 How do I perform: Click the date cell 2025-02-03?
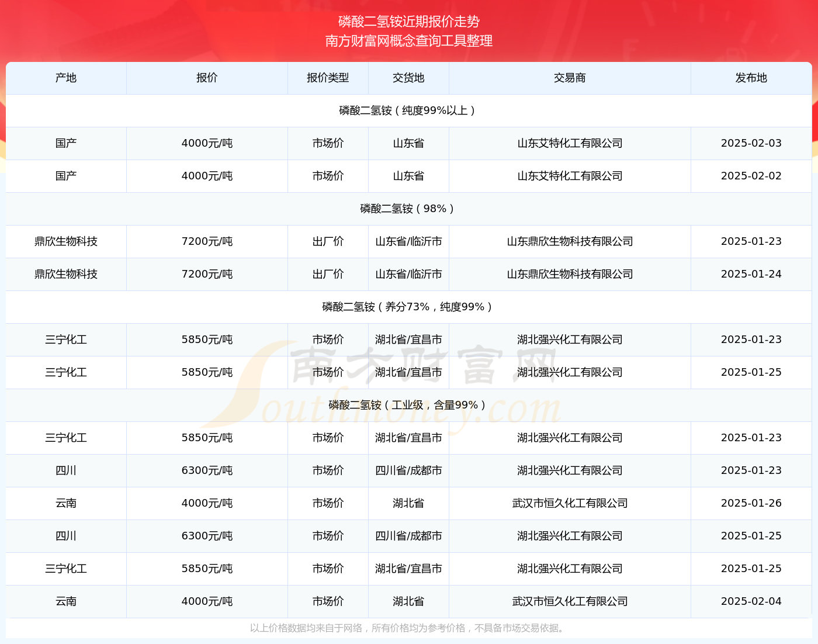(x=751, y=143)
